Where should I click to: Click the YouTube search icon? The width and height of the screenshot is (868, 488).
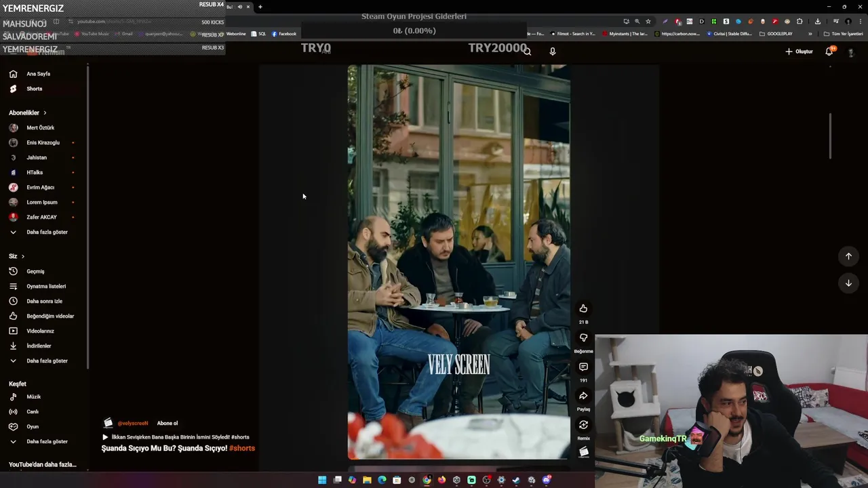click(x=527, y=52)
